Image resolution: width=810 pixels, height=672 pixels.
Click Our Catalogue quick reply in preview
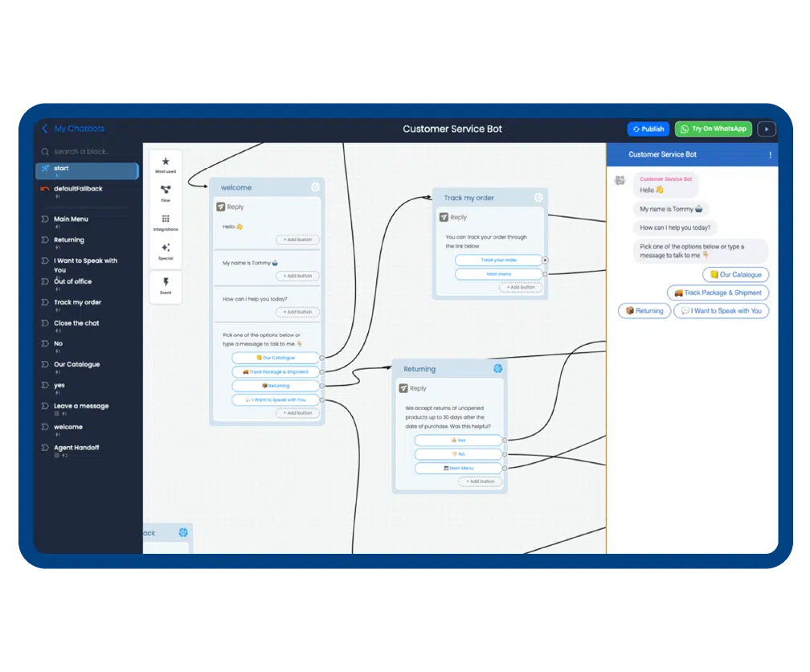click(735, 275)
